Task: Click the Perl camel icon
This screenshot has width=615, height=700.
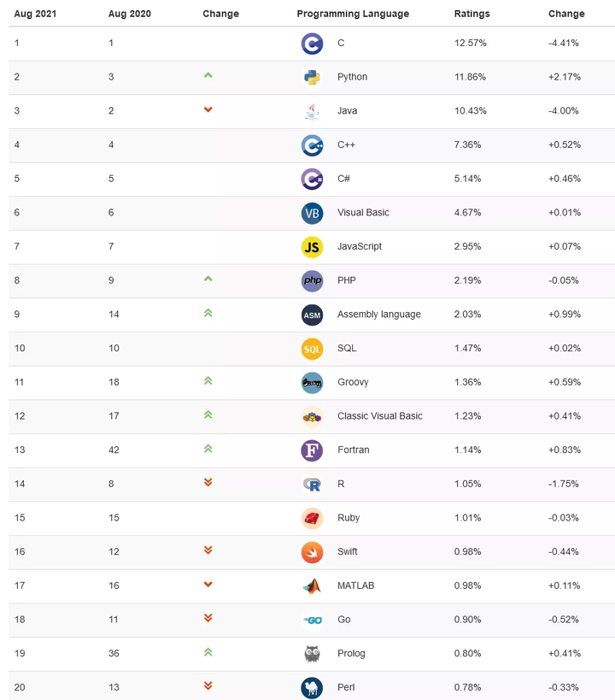Action: (312, 687)
